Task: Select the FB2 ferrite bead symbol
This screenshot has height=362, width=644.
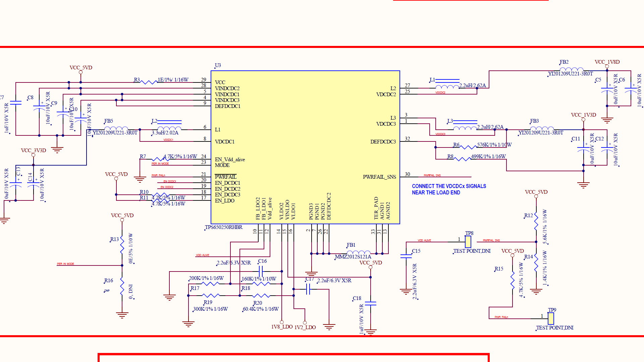Action: pyautogui.click(x=572, y=70)
